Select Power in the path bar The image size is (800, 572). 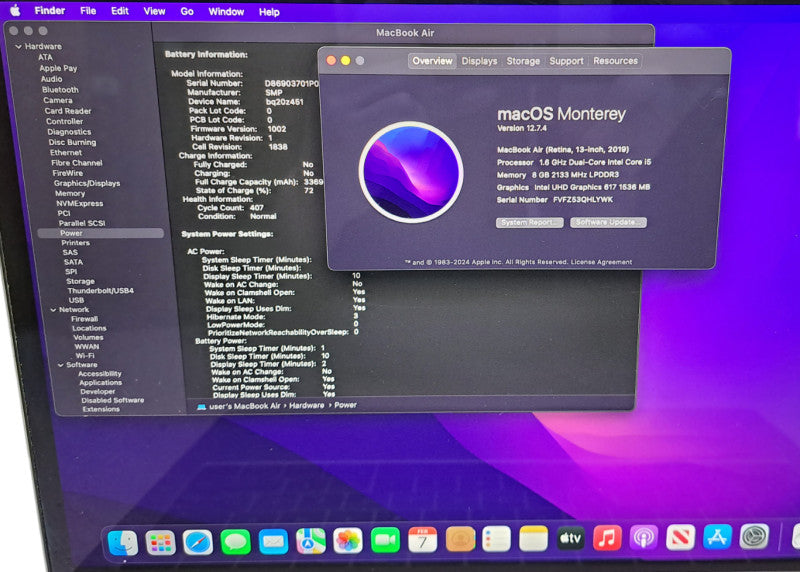click(x=345, y=405)
